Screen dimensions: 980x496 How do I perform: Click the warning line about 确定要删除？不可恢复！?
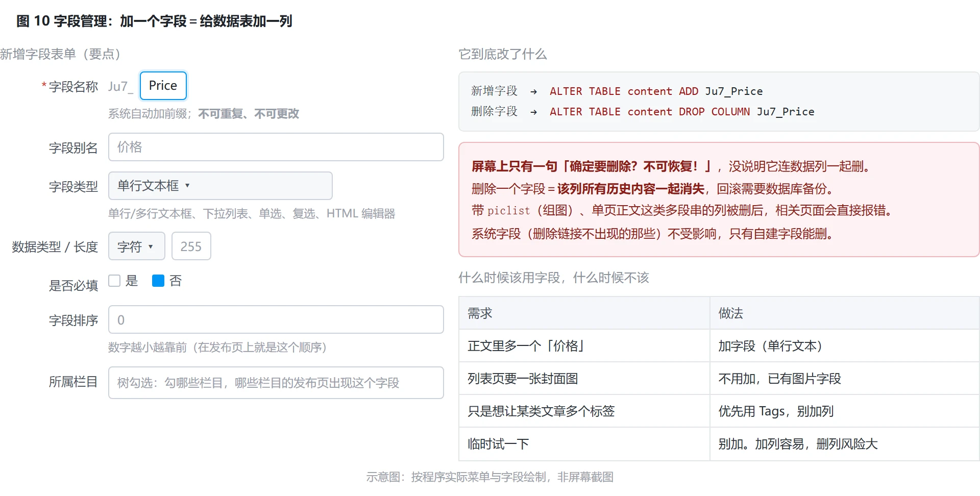click(671, 166)
